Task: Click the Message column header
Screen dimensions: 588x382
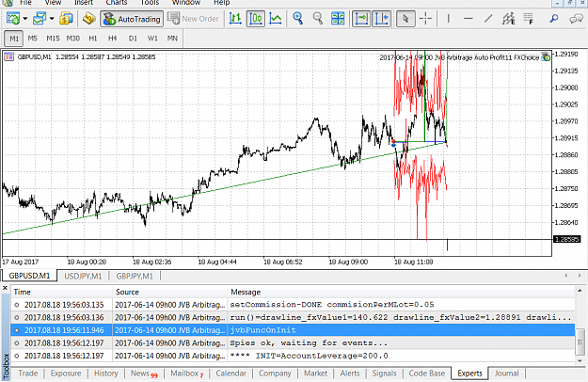Action: (x=401, y=292)
